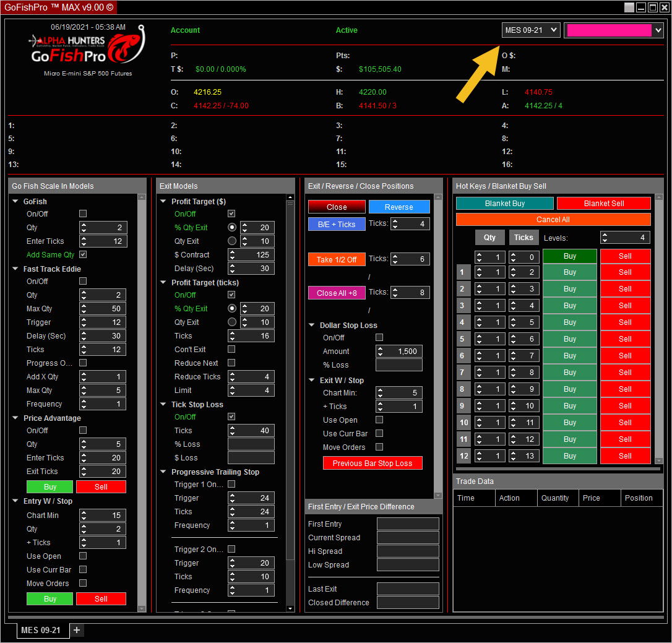Click the Buy button on hot key row 7
The width and height of the screenshot is (672, 643).
pos(569,373)
